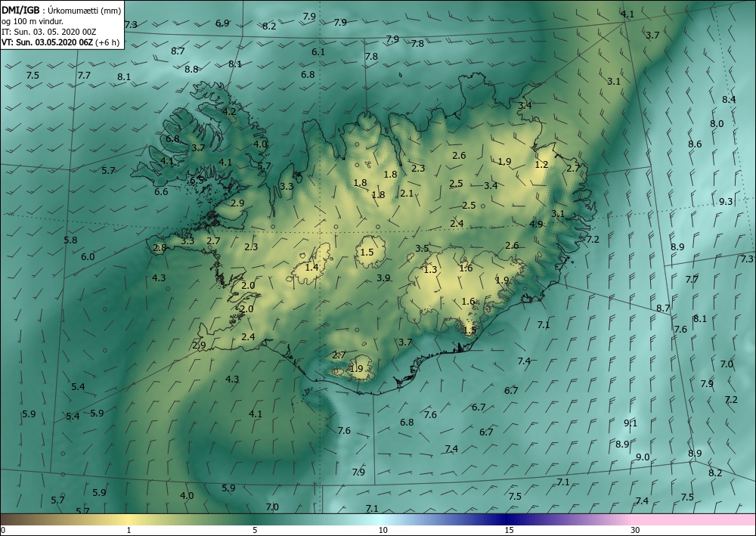756x536 pixels.
Task: Click the header line "og 100 m vindur."
Action: pos(33,21)
